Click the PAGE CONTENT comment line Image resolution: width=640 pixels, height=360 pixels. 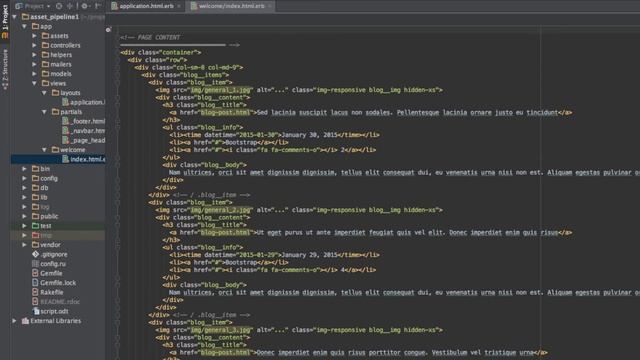pos(150,37)
